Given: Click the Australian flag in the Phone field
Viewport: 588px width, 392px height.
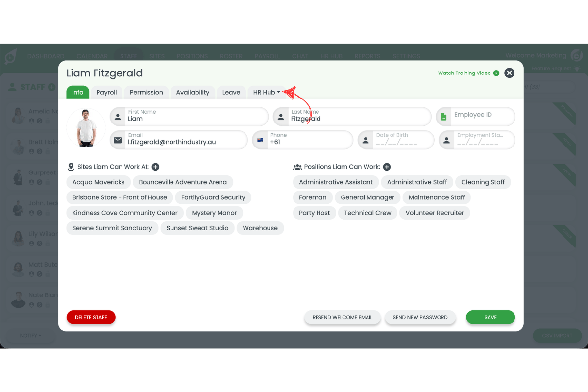Looking at the screenshot, I should (x=260, y=140).
